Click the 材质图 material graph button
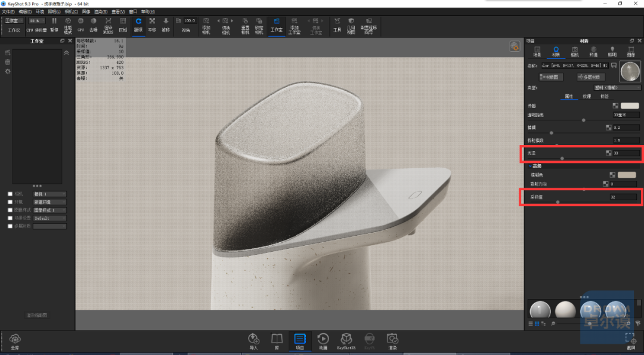 point(551,77)
